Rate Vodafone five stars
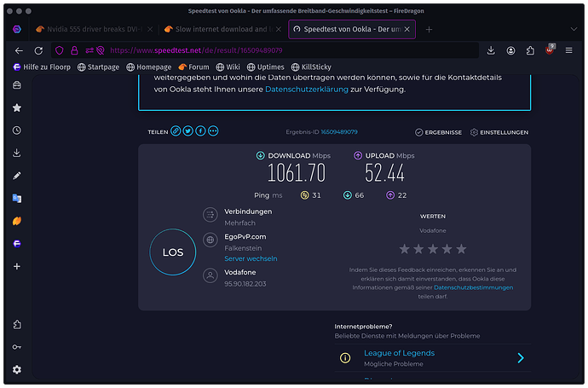The width and height of the screenshot is (588, 388). 461,249
